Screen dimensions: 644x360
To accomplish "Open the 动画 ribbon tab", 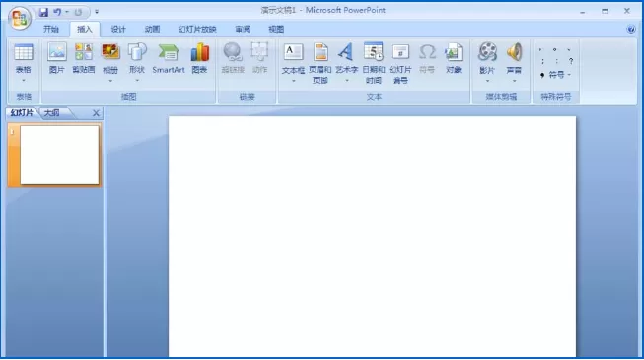I will [x=152, y=30].
